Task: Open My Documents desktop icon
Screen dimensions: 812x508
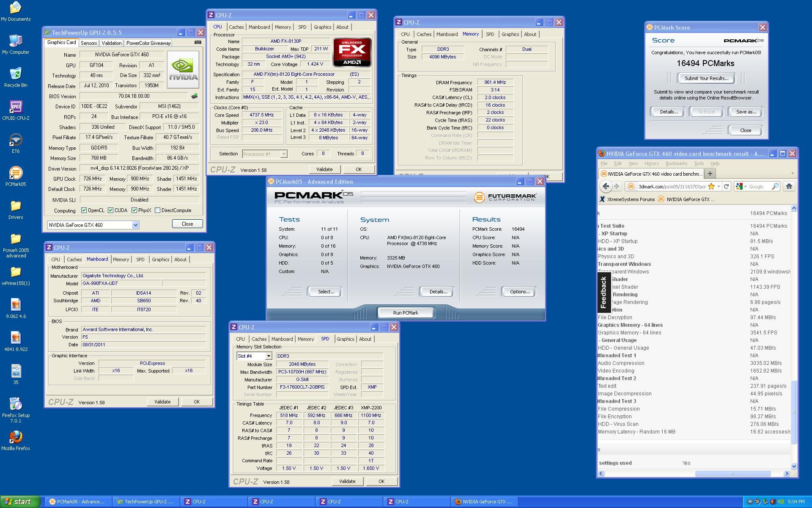Action: (x=16, y=11)
